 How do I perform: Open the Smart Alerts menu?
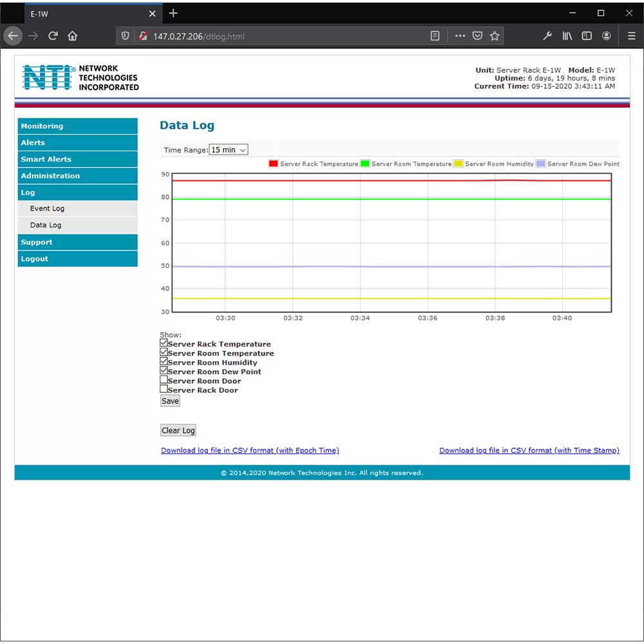(x=78, y=159)
